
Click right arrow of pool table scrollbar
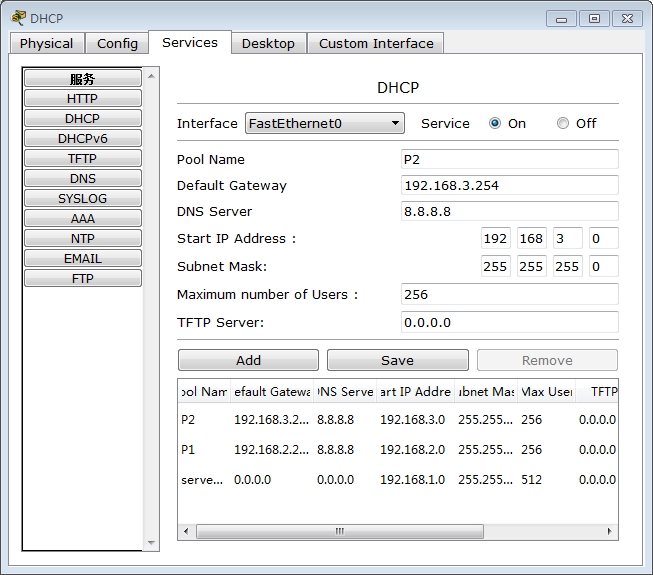(x=610, y=531)
